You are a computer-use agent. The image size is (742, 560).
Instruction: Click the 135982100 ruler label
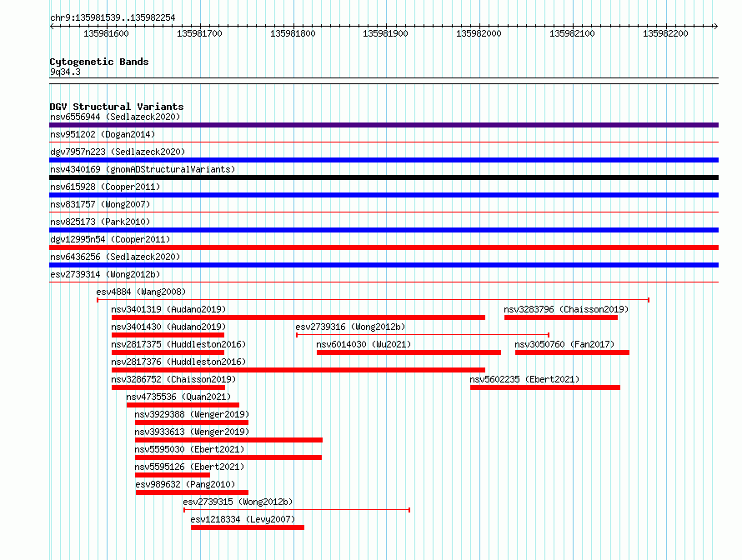coord(572,33)
